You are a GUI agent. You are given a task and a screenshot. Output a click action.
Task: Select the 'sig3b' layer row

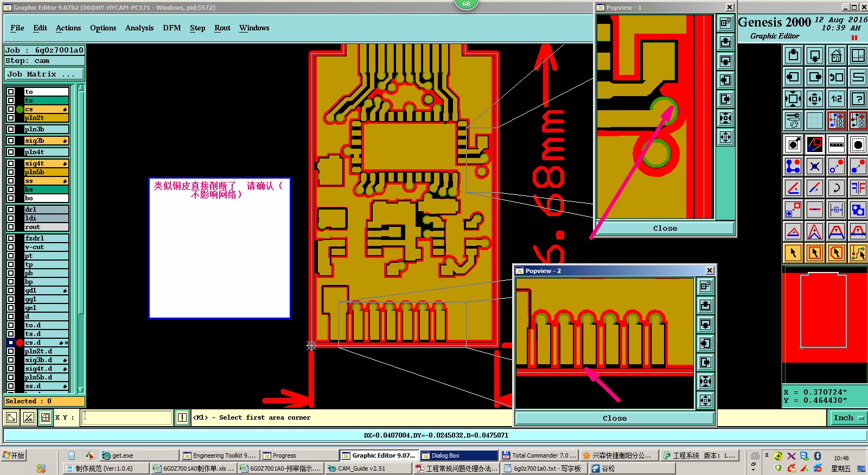click(x=46, y=141)
